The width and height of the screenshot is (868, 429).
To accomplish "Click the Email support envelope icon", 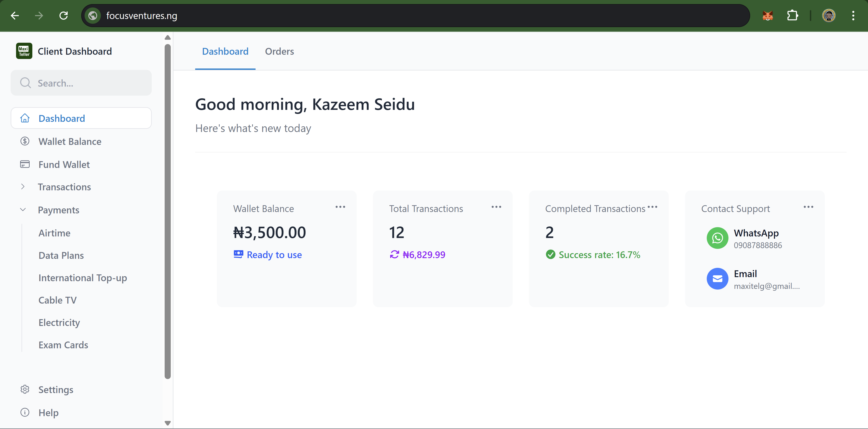I will (717, 279).
